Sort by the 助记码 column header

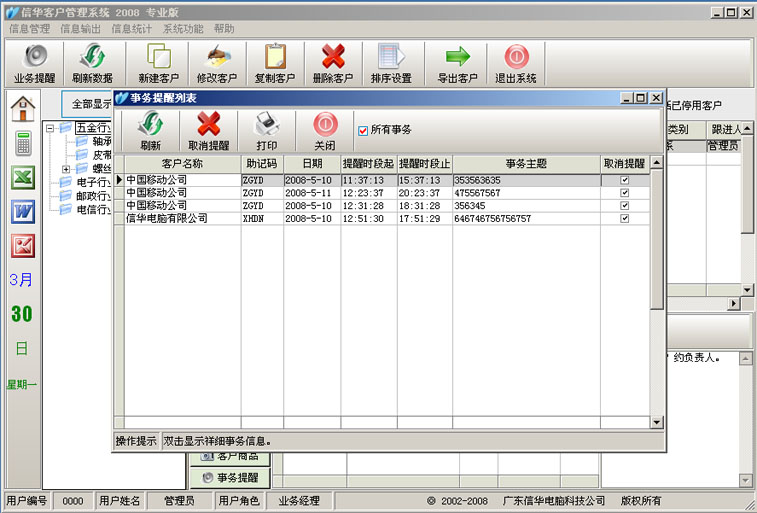[262, 164]
